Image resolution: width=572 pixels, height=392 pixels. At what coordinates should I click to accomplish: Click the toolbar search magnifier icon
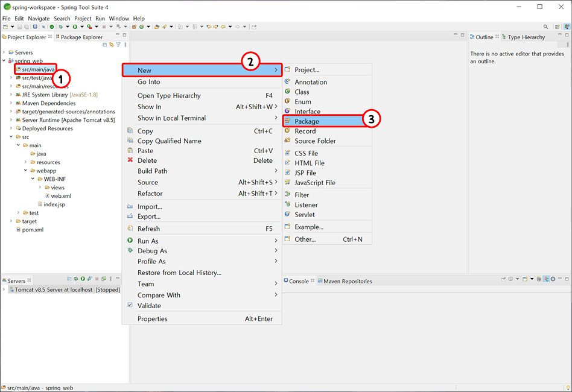pyautogui.click(x=545, y=27)
